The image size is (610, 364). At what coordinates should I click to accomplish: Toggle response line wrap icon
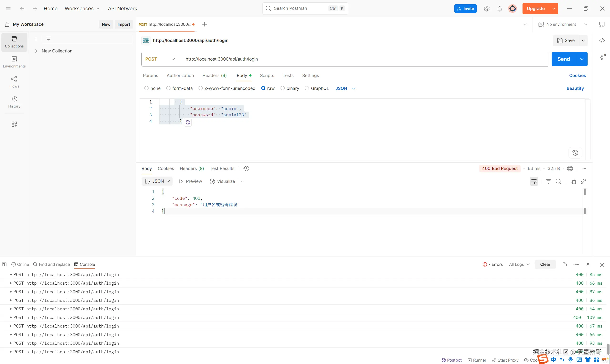(x=534, y=181)
